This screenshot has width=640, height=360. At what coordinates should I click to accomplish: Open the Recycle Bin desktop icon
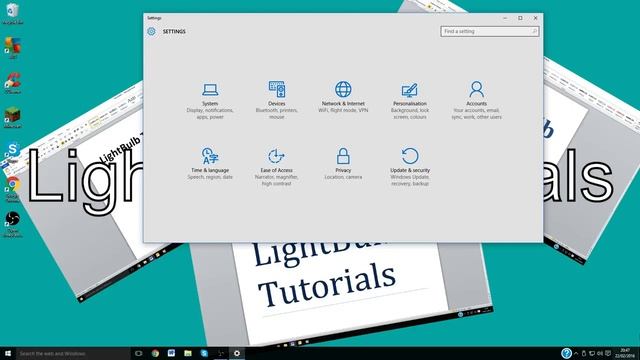[x=12, y=13]
